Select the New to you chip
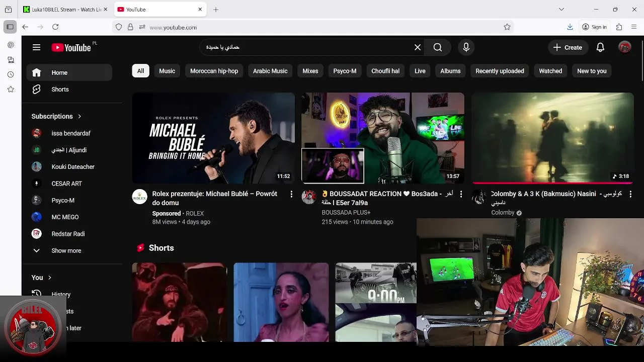 [592, 71]
